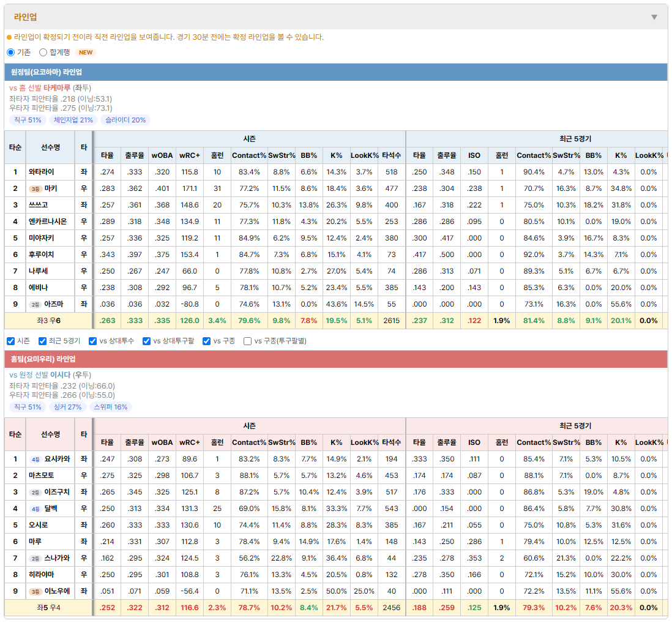Click the 2등 badge next to 아즈마
The width and height of the screenshot is (672, 623).
[x=35, y=305]
